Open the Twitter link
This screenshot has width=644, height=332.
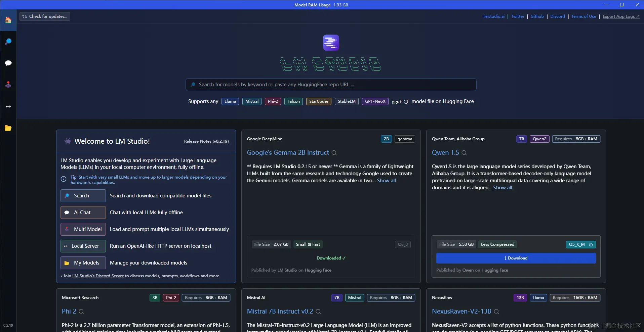pos(517,16)
